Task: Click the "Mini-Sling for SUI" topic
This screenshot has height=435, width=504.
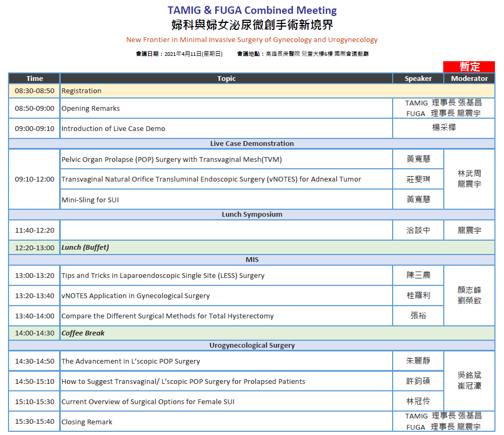Action: click(x=90, y=200)
